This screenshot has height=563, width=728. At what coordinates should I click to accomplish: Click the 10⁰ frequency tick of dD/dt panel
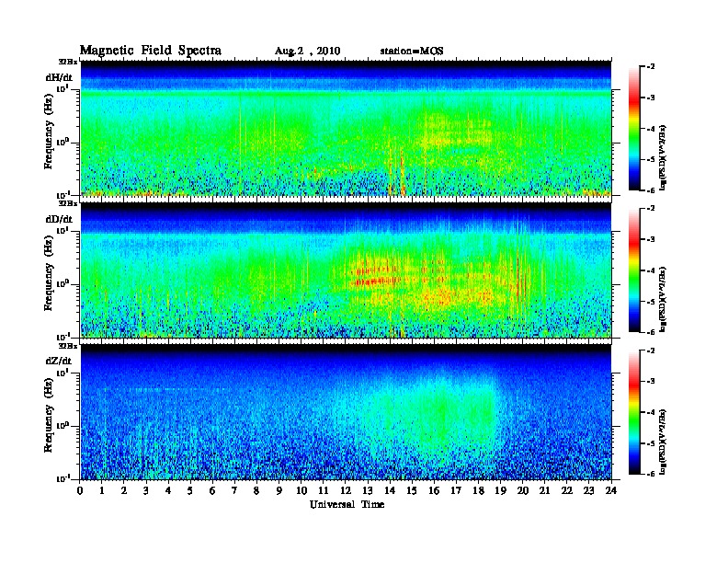[x=62, y=284]
